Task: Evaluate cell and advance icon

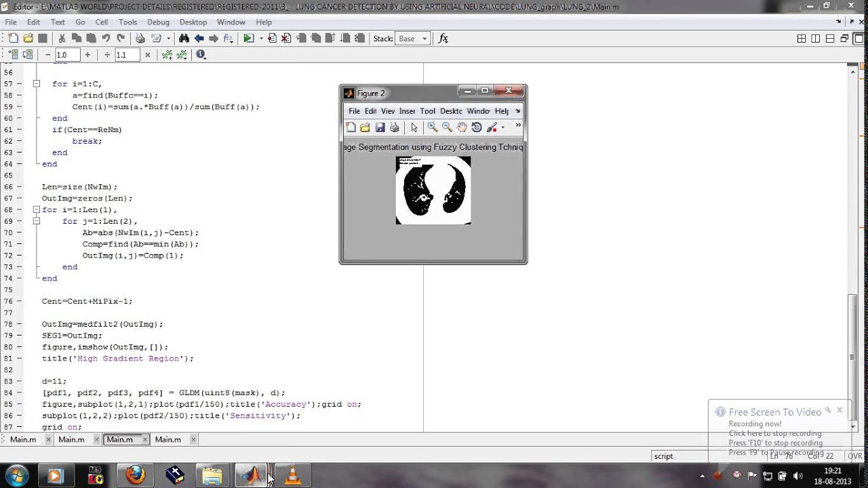Action: [x=28, y=55]
